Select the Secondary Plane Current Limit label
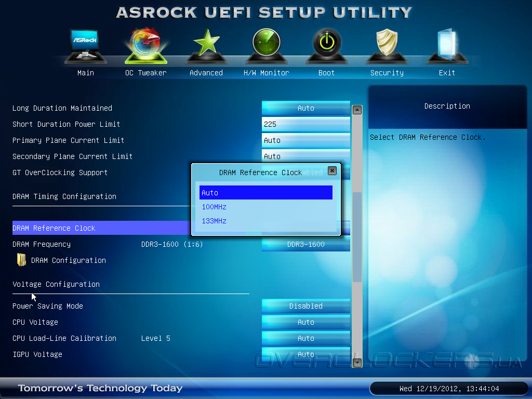 (72, 156)
